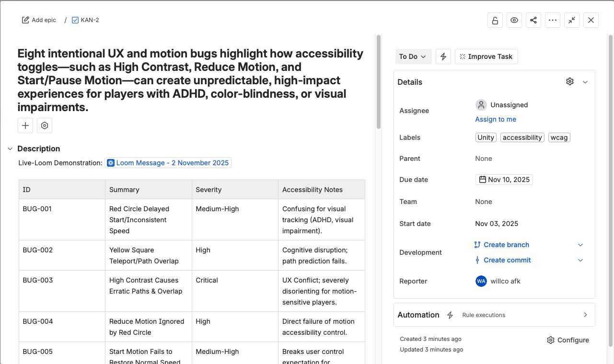Expand the Create commit dropdown arrow
Screen dimensions: 614x364
click(580, 260)
